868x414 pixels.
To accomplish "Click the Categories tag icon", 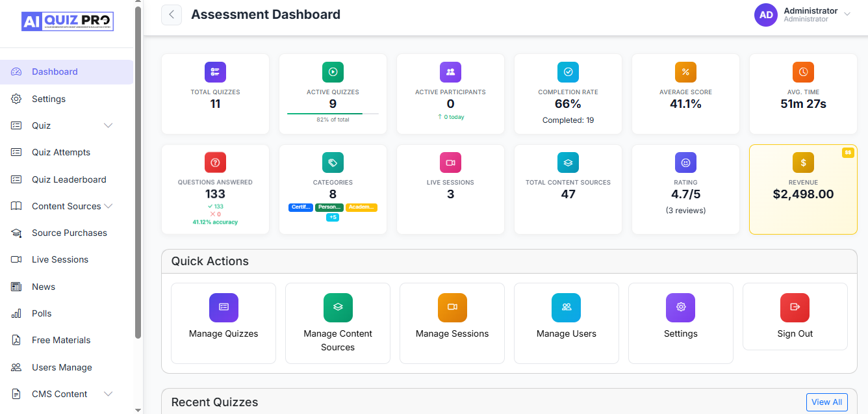I will coord(333,162).
